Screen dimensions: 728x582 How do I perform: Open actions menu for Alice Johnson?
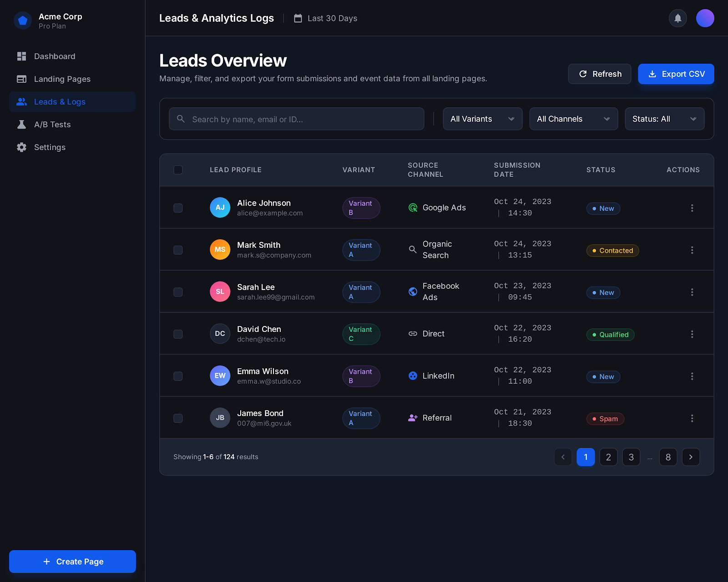tap(692, 208)
